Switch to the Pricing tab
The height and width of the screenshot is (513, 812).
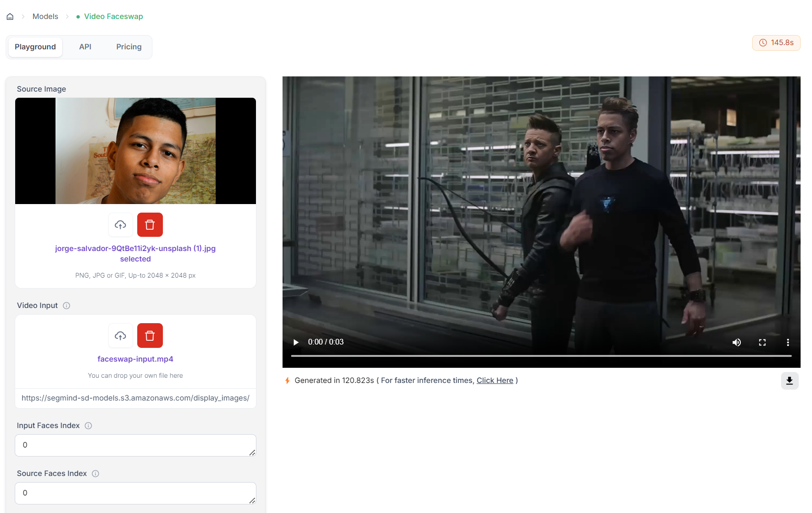coord(129,47)
